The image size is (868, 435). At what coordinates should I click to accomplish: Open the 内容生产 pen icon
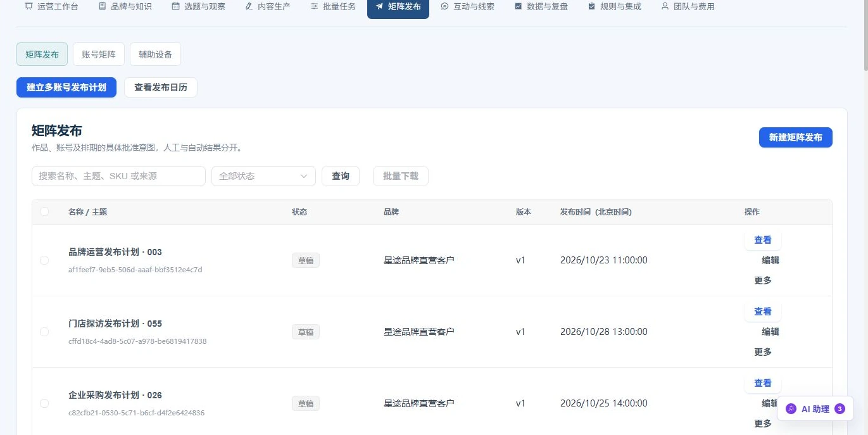[x=249, y=6]
